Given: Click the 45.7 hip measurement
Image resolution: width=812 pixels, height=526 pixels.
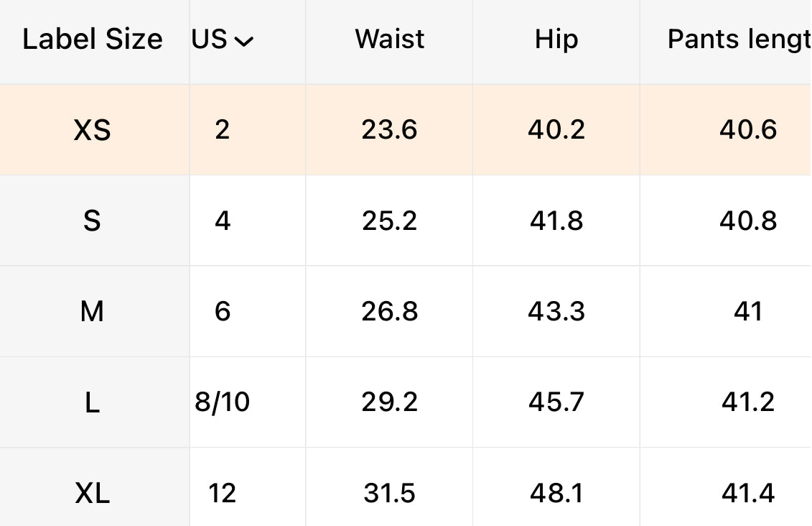Looking at the screenshot, I should 556,402.
